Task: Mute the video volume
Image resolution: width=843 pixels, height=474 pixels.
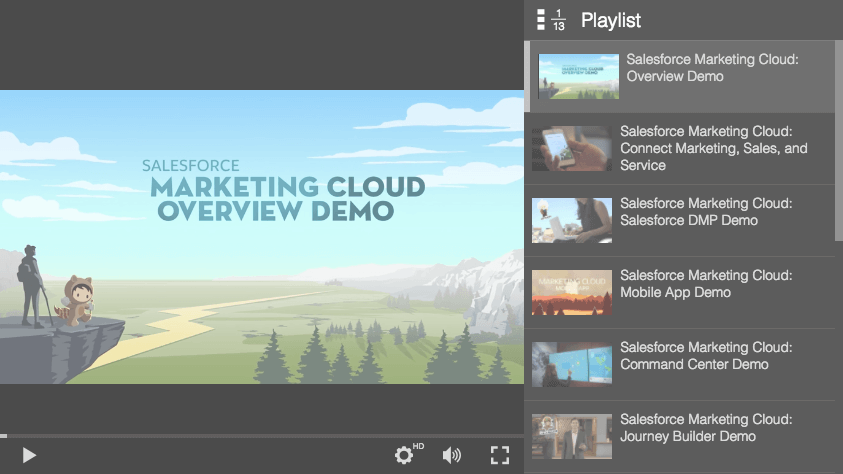Action: pos(452,455)
